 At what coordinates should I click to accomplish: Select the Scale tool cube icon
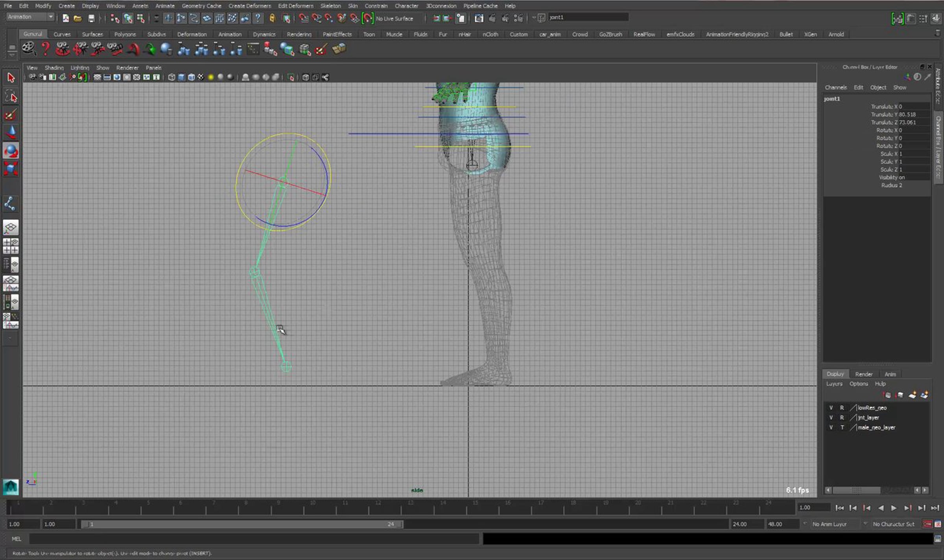[x=11, y=169]
